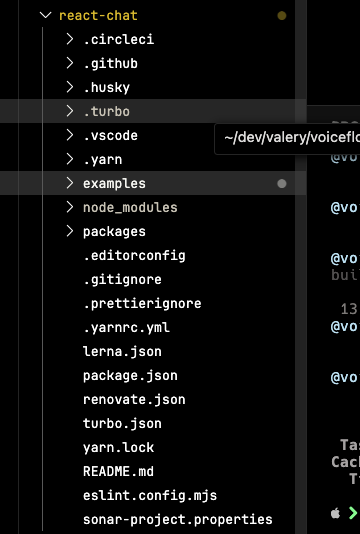Expand the .yarn folder chevron
The height and width of the screenshot is (534, 360).
pos(70,159)
